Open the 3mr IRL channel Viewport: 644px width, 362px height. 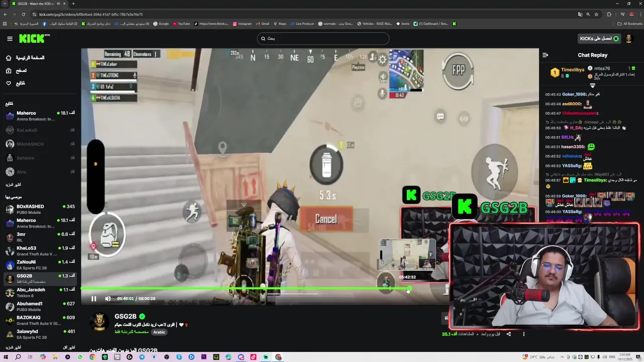point(40,237)
